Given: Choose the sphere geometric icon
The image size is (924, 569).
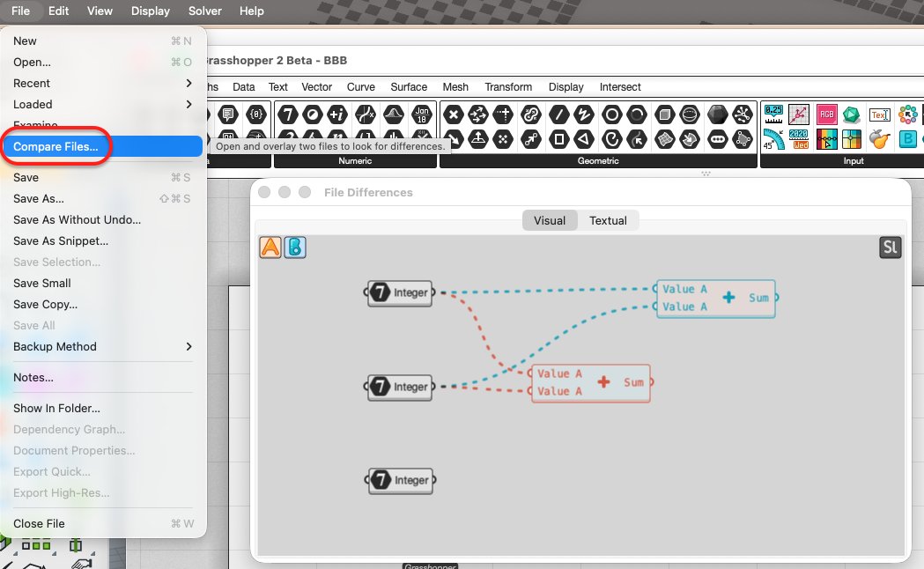Looking at the screenshot, I should point(690,115).
